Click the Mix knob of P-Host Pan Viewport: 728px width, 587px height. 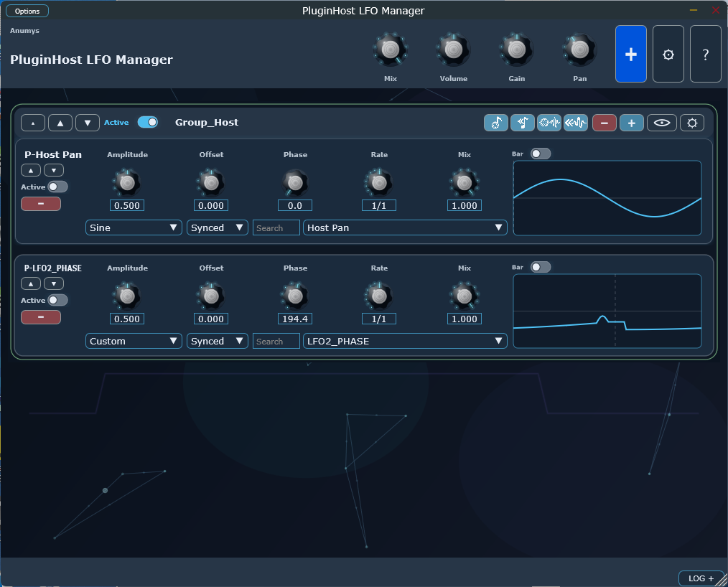pyautogui.click(x=465, y=183)
